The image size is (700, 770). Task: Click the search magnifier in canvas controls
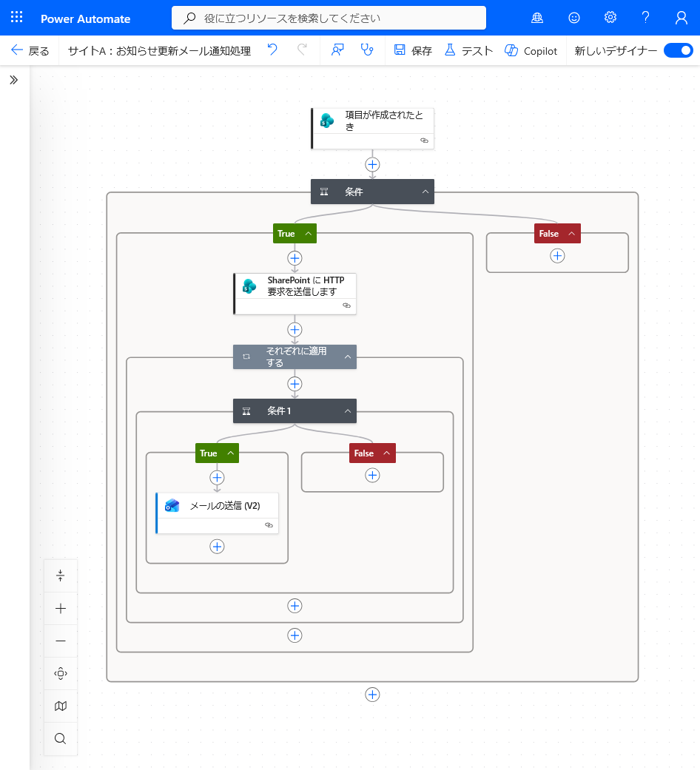[x=61, y=738]
